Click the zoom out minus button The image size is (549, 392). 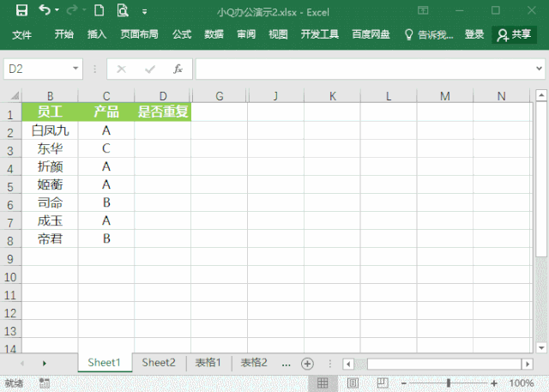tap(403, 383)
